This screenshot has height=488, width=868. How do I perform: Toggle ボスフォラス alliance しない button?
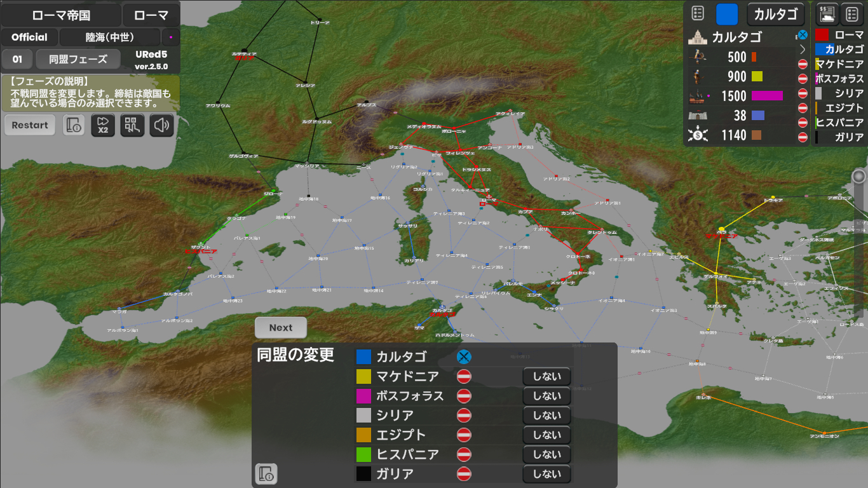point(547,396)
